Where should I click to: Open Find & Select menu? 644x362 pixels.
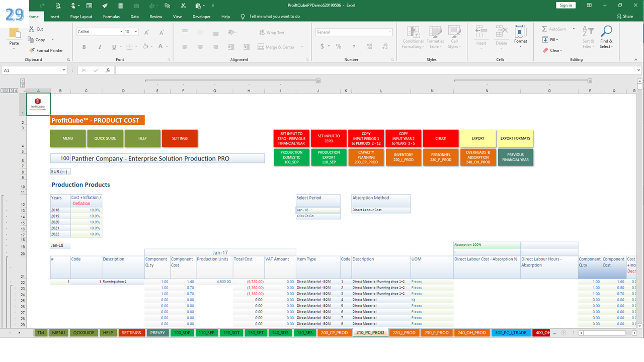[606, 37]
